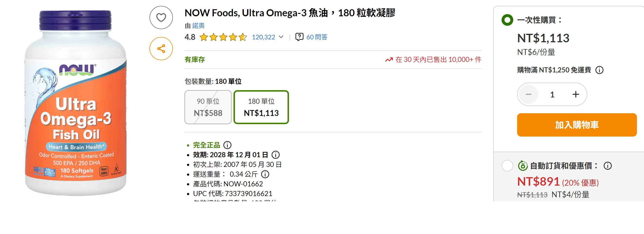This screenshot has width=644, height=234.
Task: Open the 60 問答 link
Action: pos(317,37)
